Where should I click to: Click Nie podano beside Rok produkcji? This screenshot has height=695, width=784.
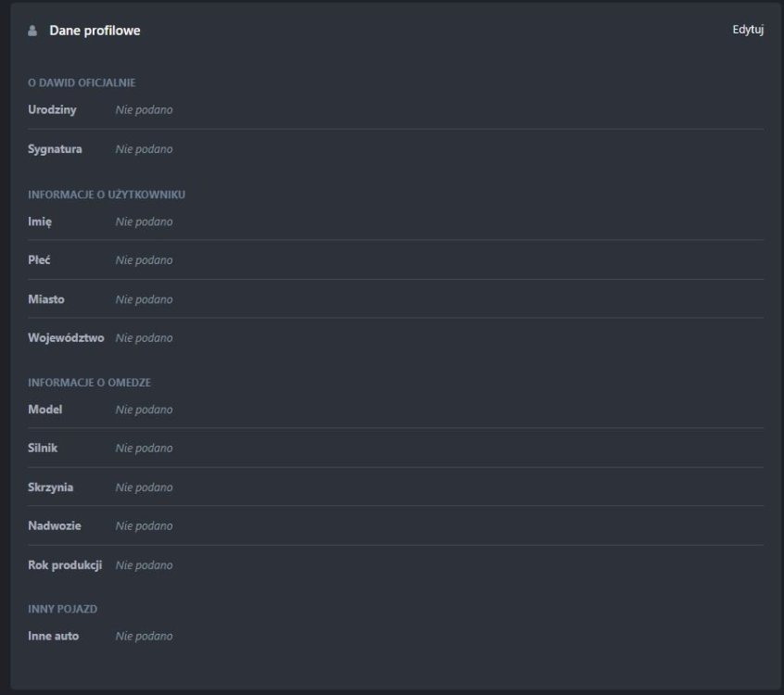(x=142, y=563)
